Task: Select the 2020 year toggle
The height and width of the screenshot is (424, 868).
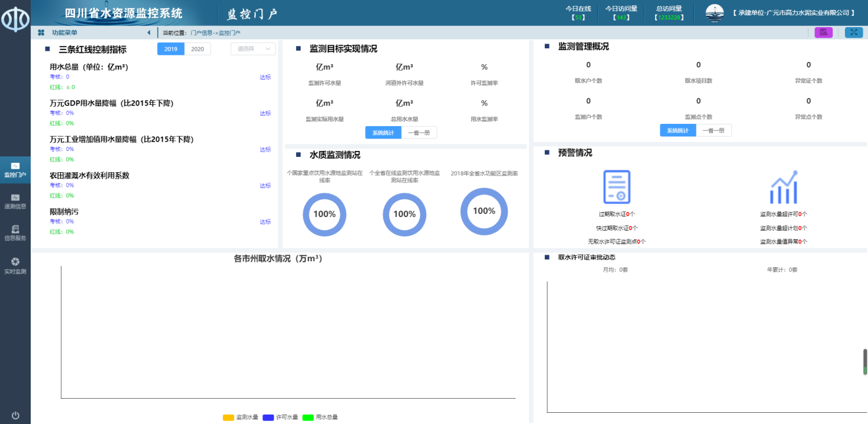Action: click(x=198, y=49)
